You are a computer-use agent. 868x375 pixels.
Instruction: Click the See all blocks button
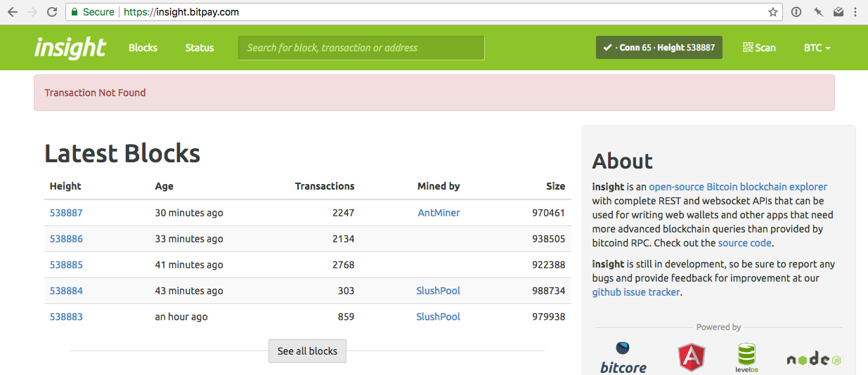pos(307,351)
